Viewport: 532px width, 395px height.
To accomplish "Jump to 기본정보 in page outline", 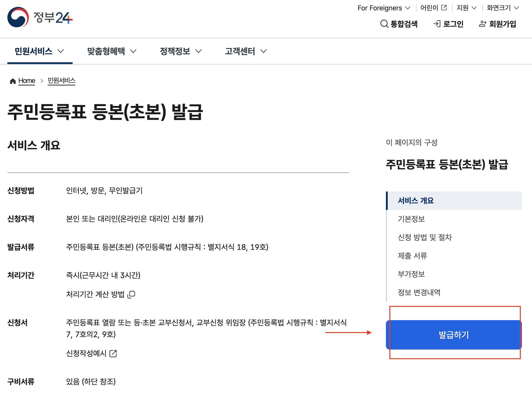I will pyautogui.click(x=411, y=219).
